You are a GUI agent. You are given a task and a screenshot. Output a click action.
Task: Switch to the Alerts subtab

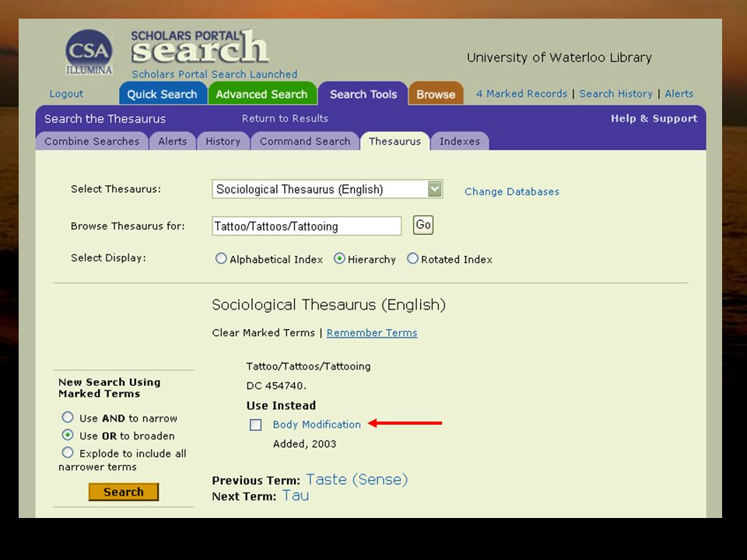(173, 142)
